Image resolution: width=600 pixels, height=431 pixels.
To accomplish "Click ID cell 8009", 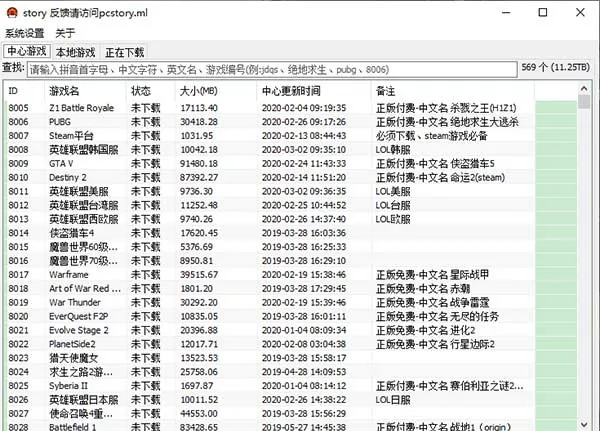I will click(x=18, y=164).
